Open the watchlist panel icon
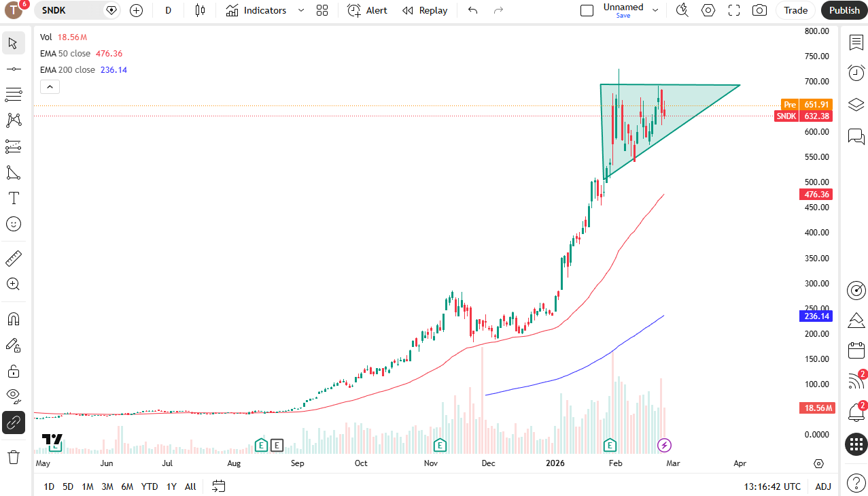The width and height of the screenshot is (868, 496). 856,42
